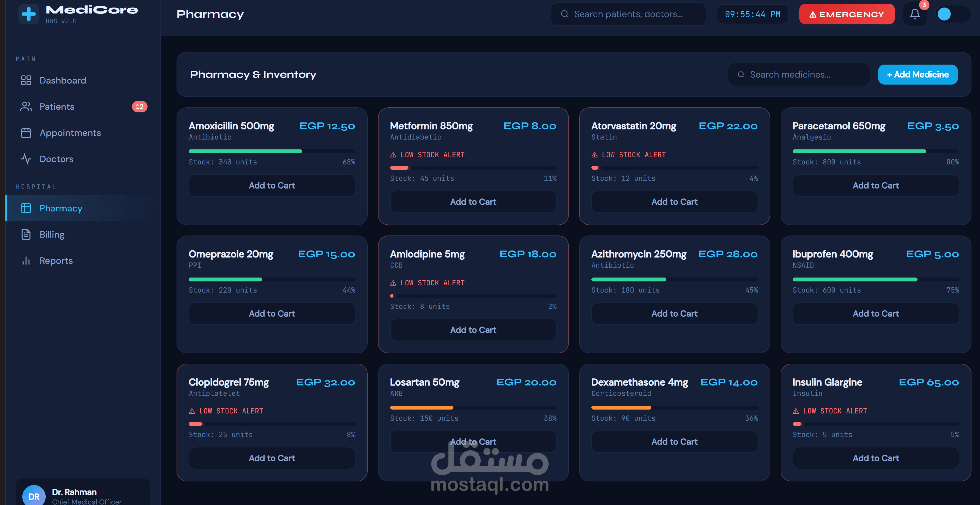Click the Doctors pulse icon

pyautogui.click(x=26, y=159)
